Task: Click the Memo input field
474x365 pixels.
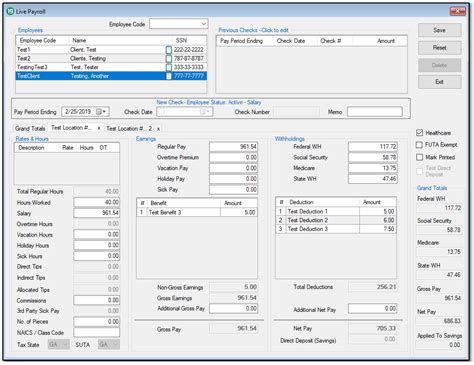Action: pyautogui.click(x=375, y=112)
